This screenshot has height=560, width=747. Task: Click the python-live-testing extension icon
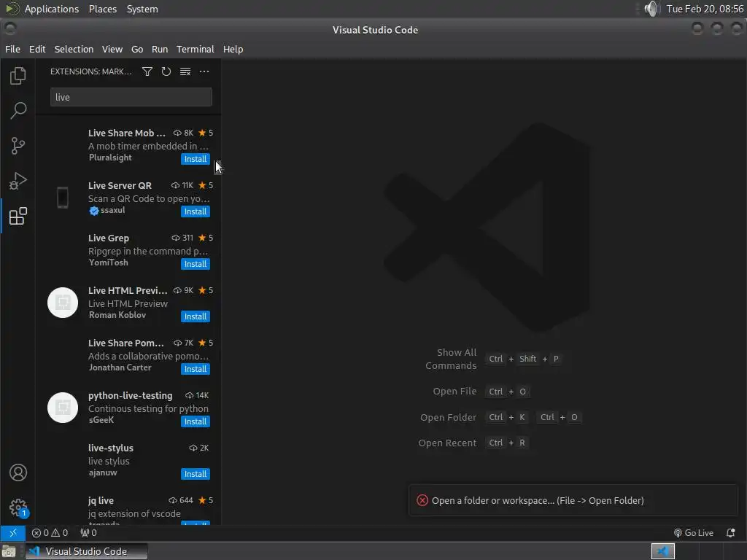(x=63, y=408)
